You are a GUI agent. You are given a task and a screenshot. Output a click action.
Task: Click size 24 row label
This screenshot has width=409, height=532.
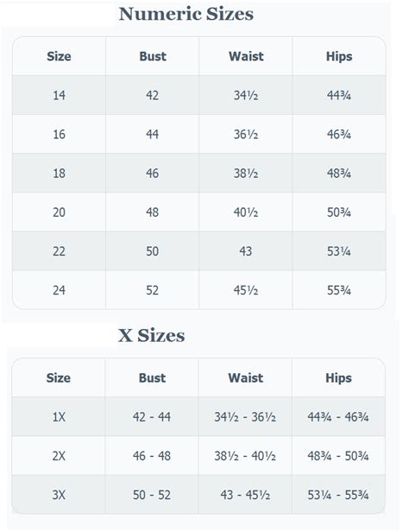click(x=59, y=290)
